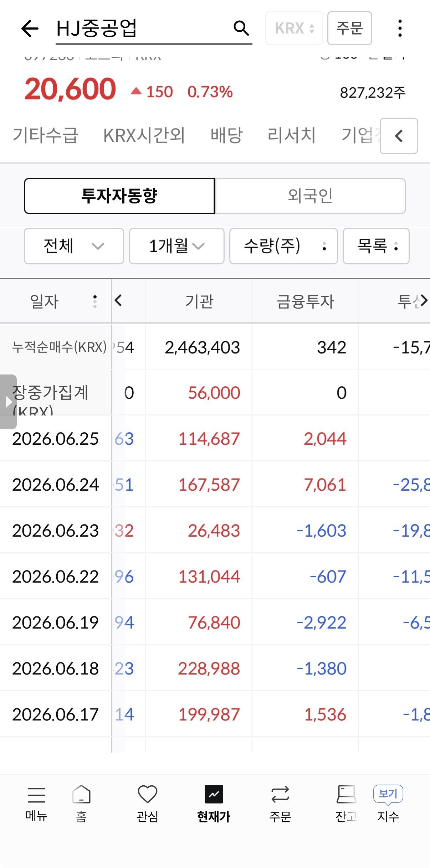Tap the 56,000 intraday value
This screenshot has height=868, width=430.
[214, 393]
